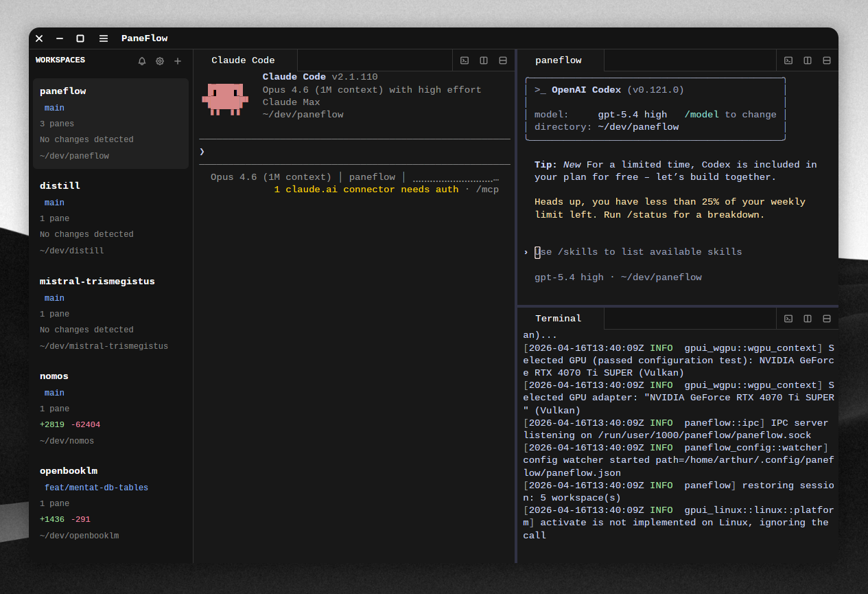The width and height of the screenshot is (868, 594).
Task: Split the Claude Code pane horizontally
Action: (x=503, y=60)
